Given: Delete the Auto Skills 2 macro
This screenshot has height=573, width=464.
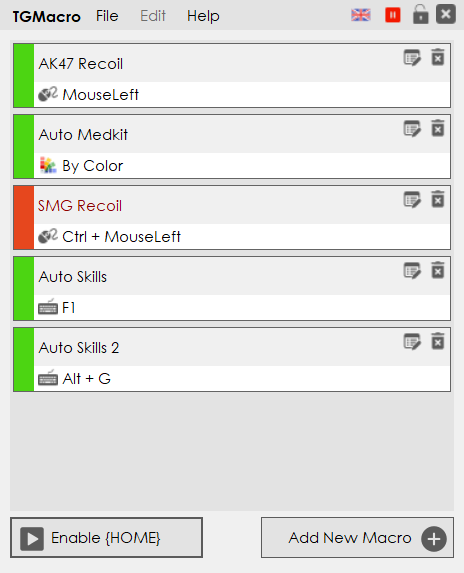Looking at the screenshot, I should (438, 341).
